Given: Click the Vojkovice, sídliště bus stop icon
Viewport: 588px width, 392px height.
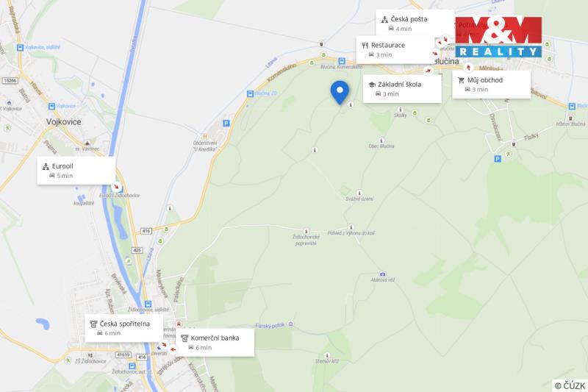Looking at the screenshot, I should click(20, 48).
